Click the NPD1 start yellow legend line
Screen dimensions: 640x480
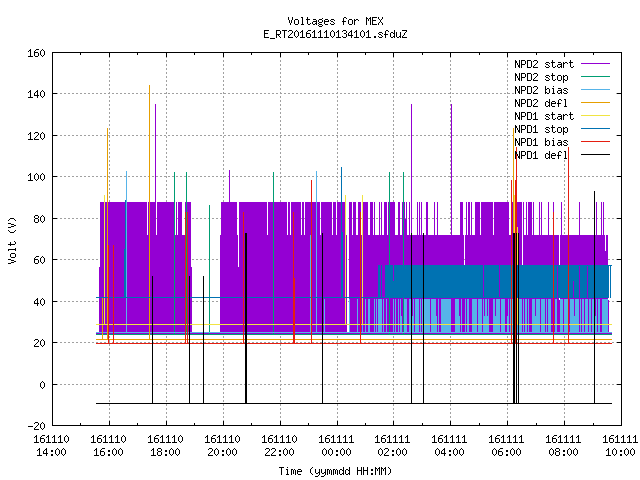(x=595, y=116)
